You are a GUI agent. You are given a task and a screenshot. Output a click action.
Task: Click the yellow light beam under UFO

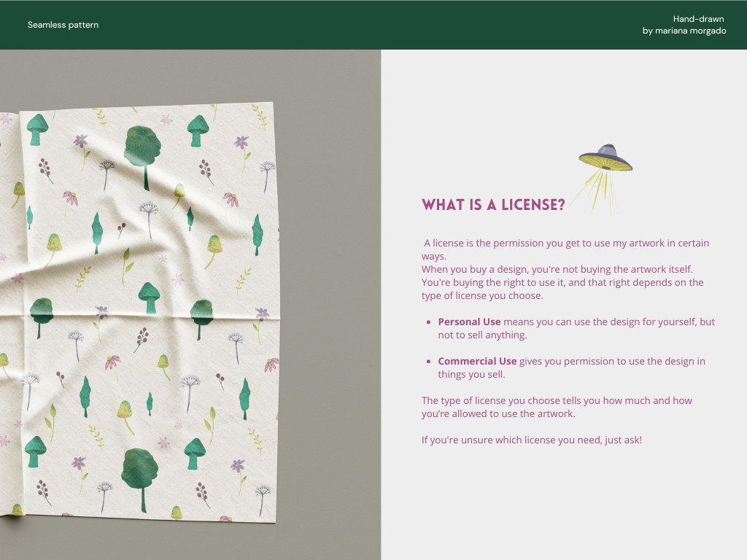(598, 192)
